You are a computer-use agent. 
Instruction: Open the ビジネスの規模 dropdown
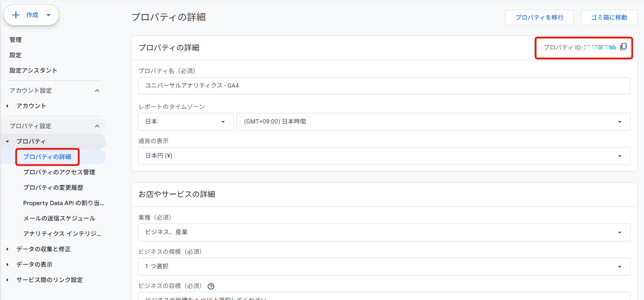click(384, 267)
